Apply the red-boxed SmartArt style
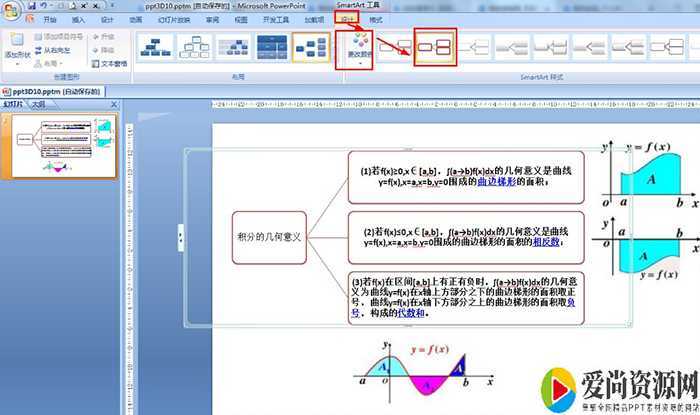The image size is (700, 415). click(x=436, y=46)
